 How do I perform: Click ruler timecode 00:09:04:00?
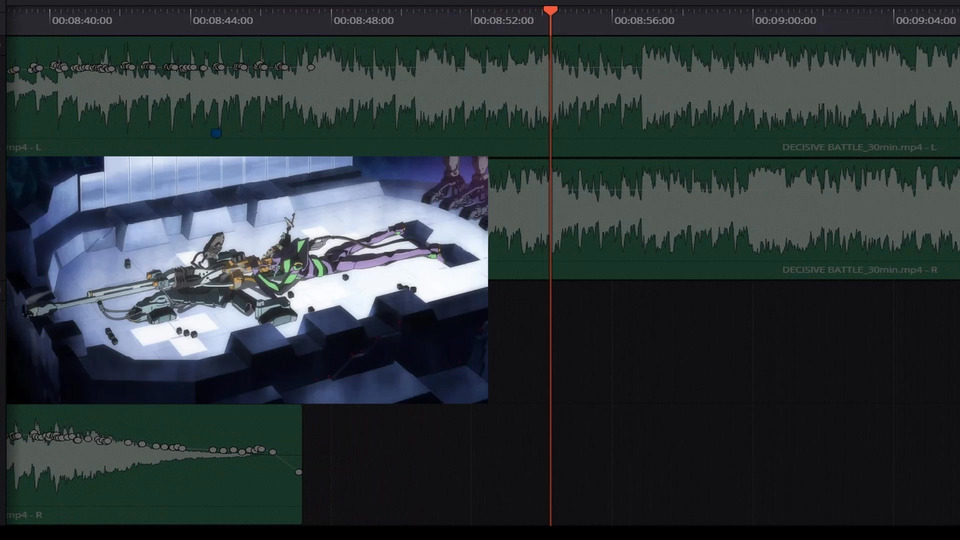coord(926,20)
